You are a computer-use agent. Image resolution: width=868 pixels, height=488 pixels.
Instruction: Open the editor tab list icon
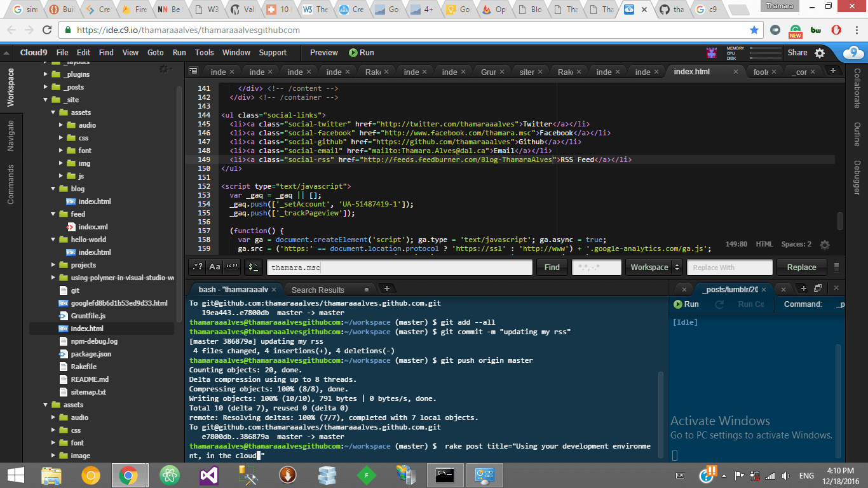coord(194,72)
